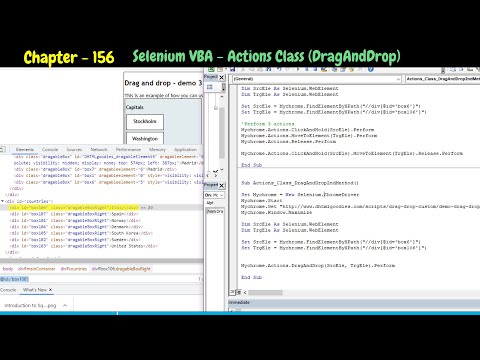
Task: Select the box102 Sweden div row
Action: (x=75, y=239)
